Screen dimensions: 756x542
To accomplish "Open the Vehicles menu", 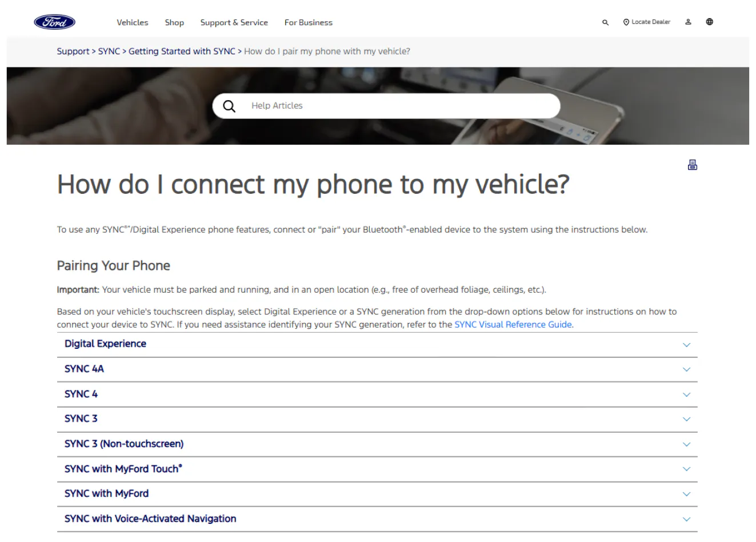I will tap(133, 22).
